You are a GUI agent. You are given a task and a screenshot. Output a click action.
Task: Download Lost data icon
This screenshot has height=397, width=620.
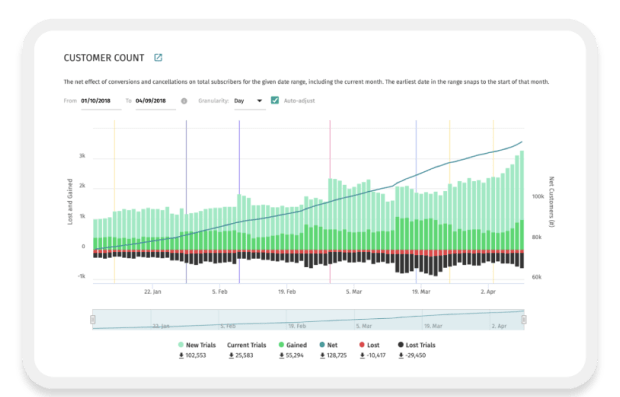click(x=362, y=355)
